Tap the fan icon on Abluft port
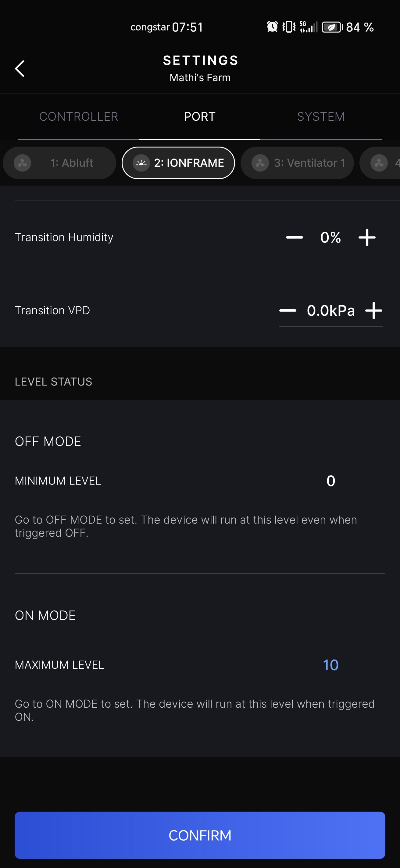 pos(23,163)
